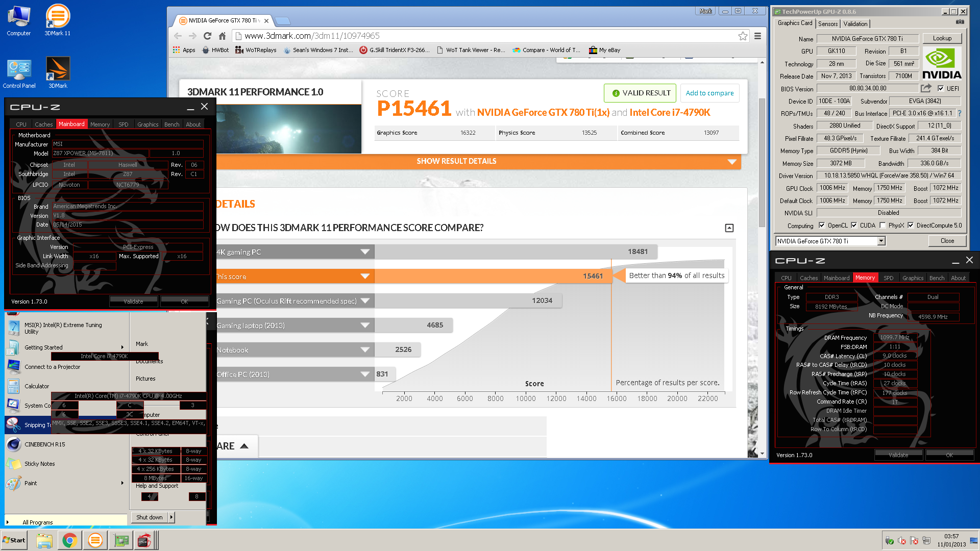Expand the Gaming PC Oculus Rift row
Image resolution: width=980 pixels, height=551 pixels.
tap(365, 300)
